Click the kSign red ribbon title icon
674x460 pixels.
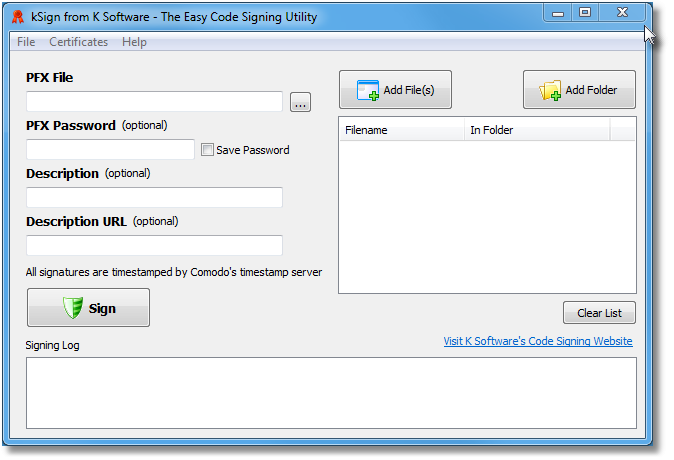pyautogui.click(x=18, y=17)
